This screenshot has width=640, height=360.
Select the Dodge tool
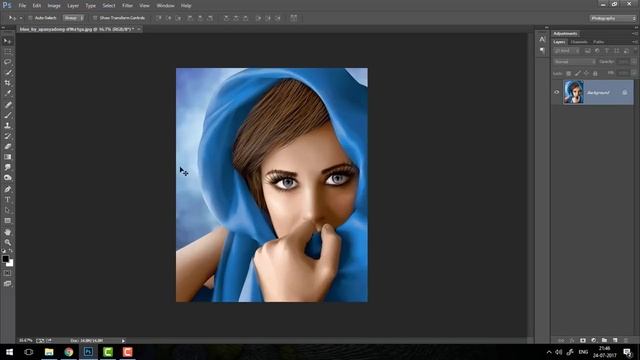7,178
